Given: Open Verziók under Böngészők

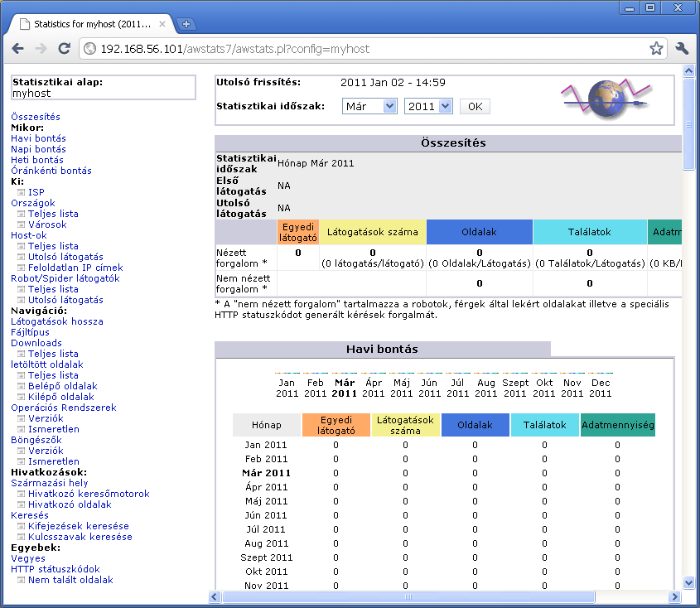Looking at the screenshot, I should click(46, 451).
